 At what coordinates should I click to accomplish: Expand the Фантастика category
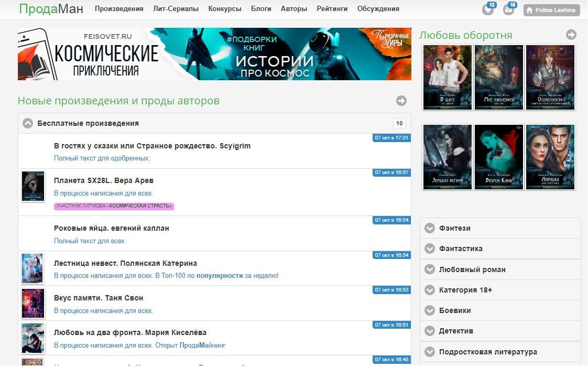coord(430,249)
